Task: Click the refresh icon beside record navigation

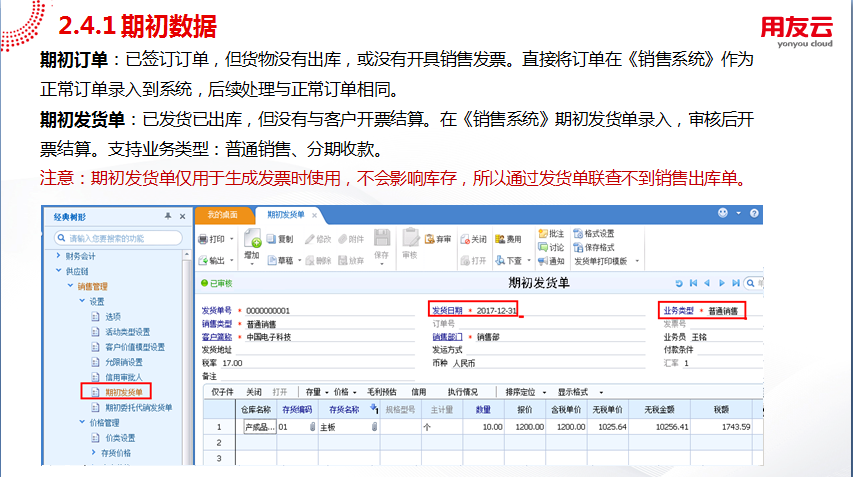Action: tap(679, 284)
